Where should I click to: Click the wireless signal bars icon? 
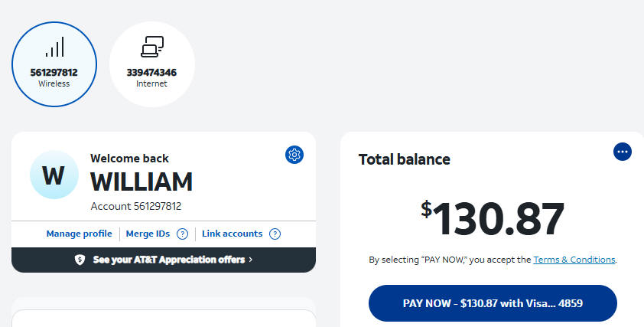tap(54, 47)
